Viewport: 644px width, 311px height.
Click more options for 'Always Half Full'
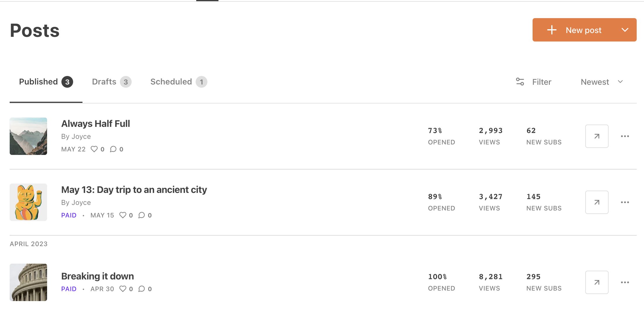(625, 136)
